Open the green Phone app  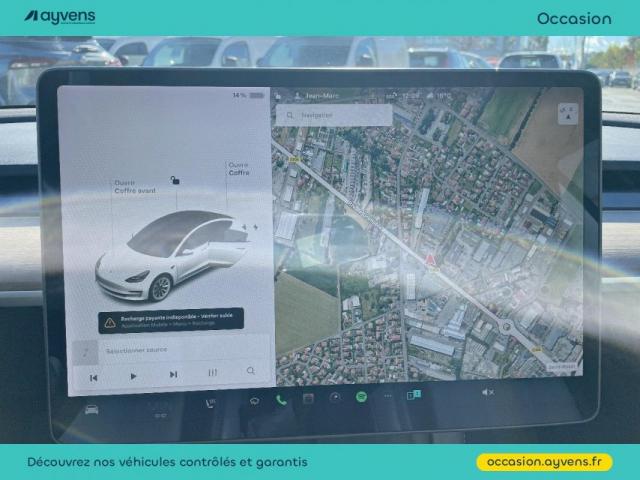pos(281,400)
